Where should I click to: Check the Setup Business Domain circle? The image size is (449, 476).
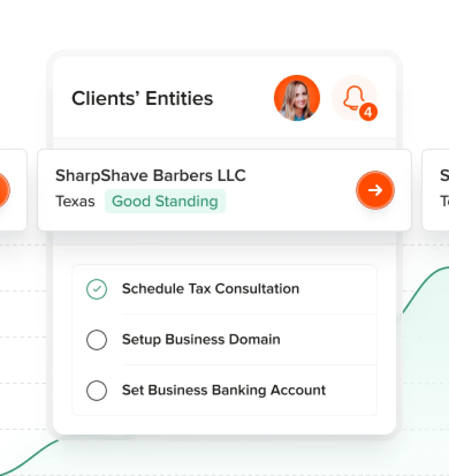96,340
